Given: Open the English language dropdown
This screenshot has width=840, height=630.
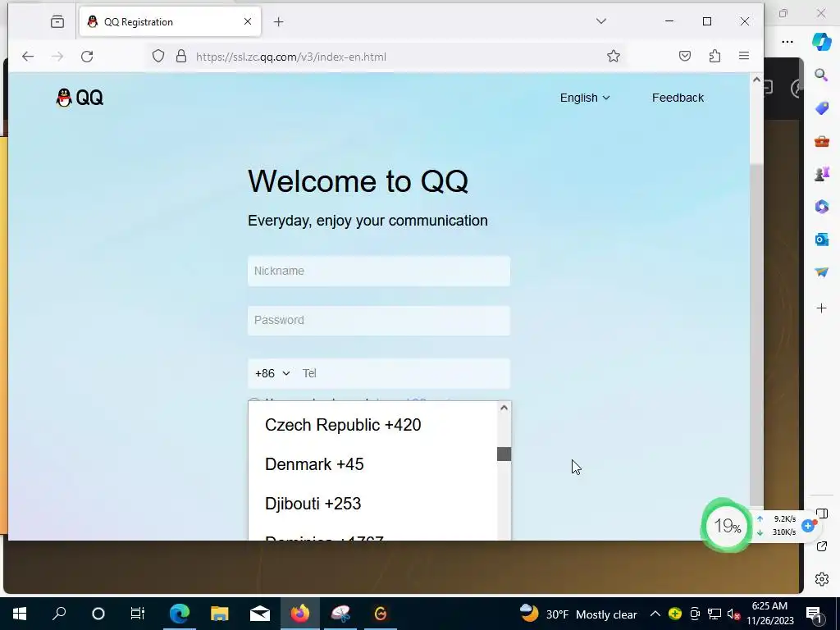Looking at the screenshot, I should [584, 98].
